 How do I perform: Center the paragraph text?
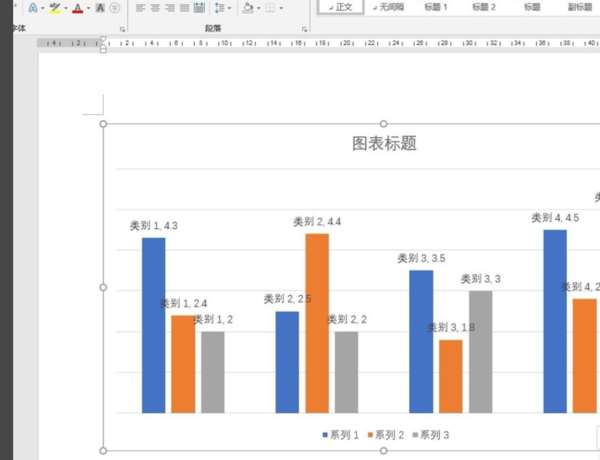(155, 8)
